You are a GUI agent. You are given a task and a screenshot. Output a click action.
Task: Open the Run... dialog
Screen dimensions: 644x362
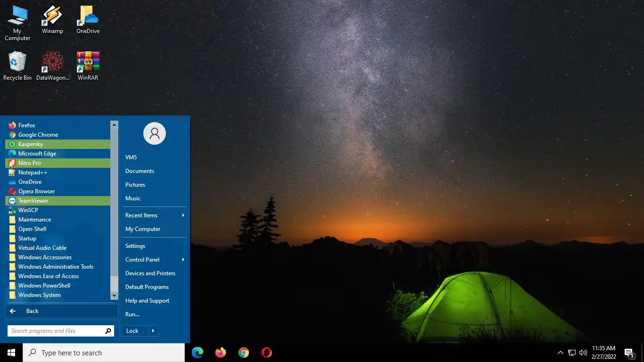pos(155,314)
